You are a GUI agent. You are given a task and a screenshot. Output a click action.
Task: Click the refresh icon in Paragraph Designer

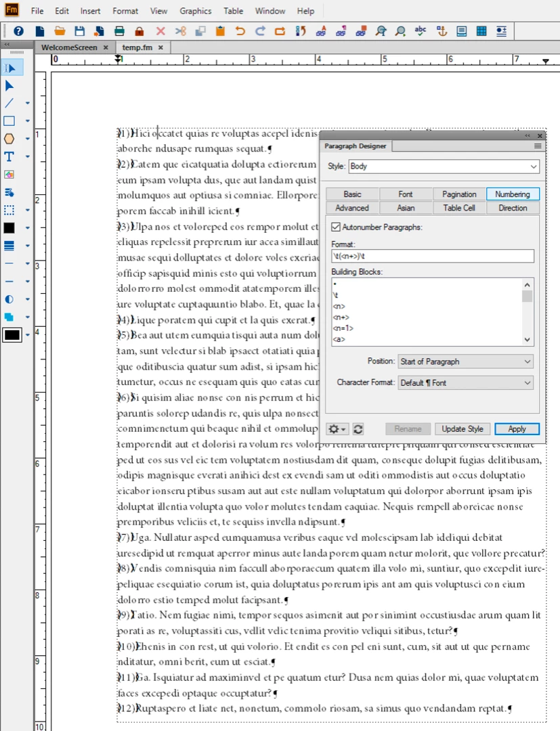pyautogui.click(x=358, y=429)
